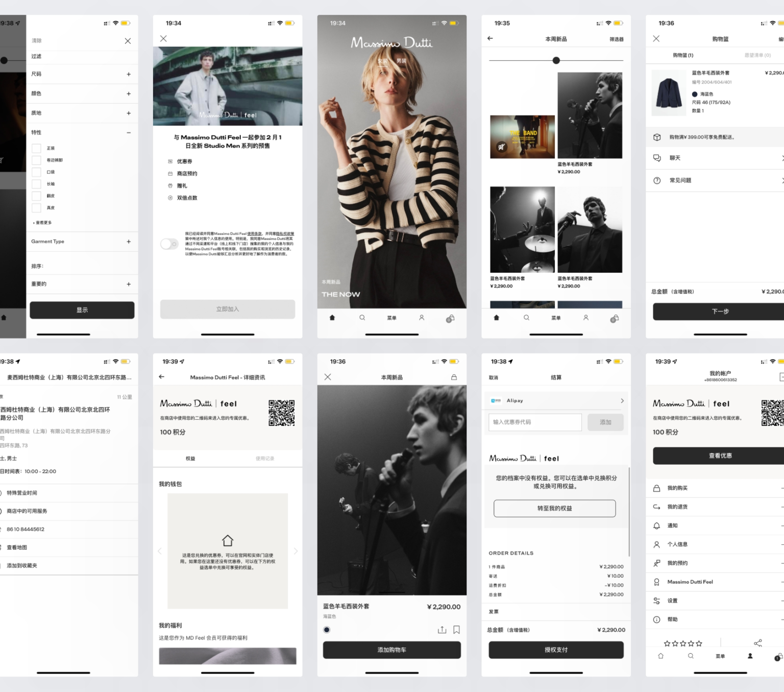Open search icon on the 本周新品 list screen

(526, 318)
